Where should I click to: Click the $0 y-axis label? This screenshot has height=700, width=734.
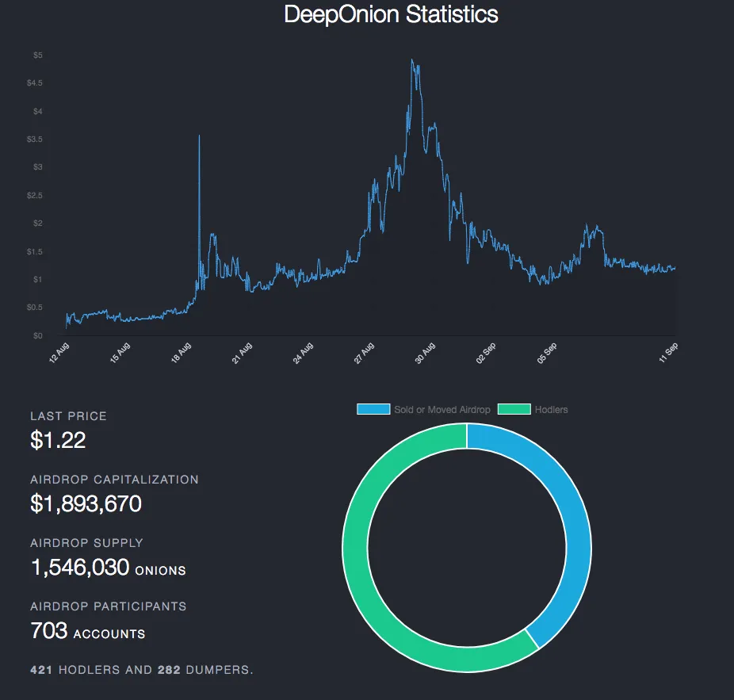[38, 335]
